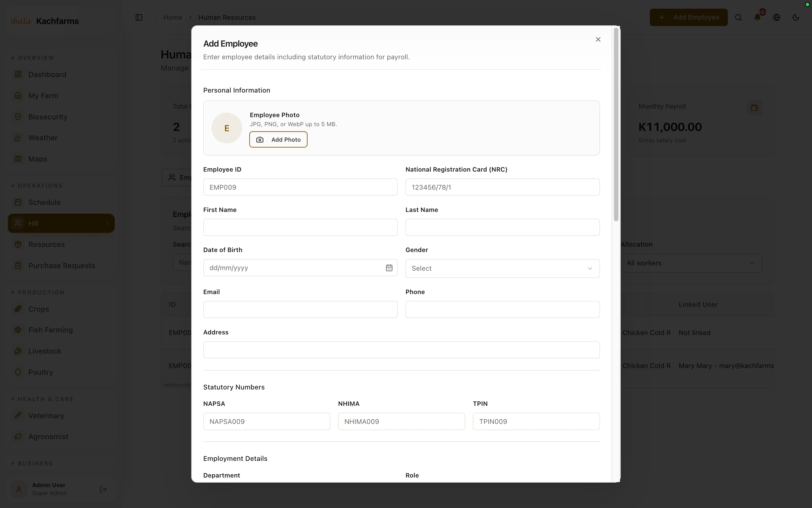Focus the First Name field
Screen dimensions: 812x508
pyautogui.click(x=300, y=227)
